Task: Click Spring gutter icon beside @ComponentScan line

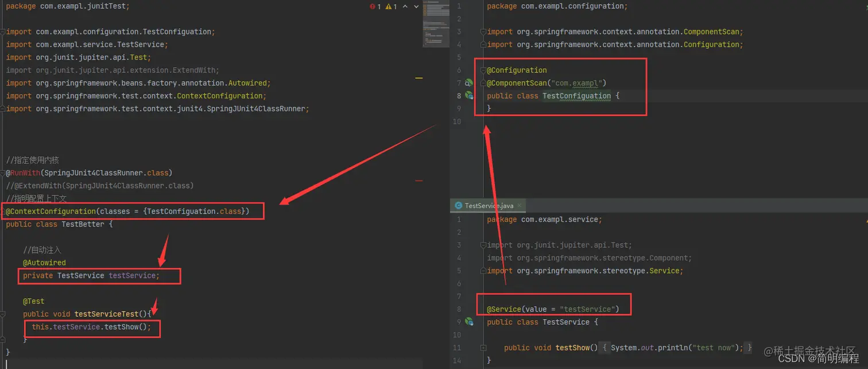Action: [468, 83]
